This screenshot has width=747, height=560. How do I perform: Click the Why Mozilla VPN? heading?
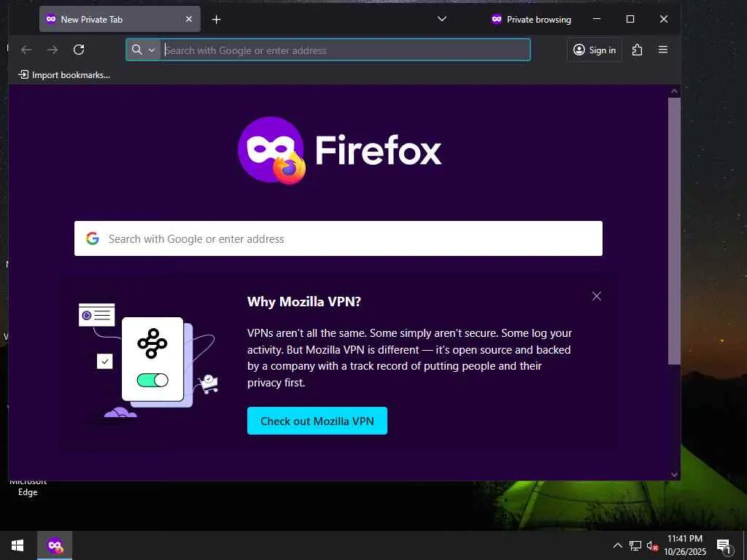[x=304, y=301]
